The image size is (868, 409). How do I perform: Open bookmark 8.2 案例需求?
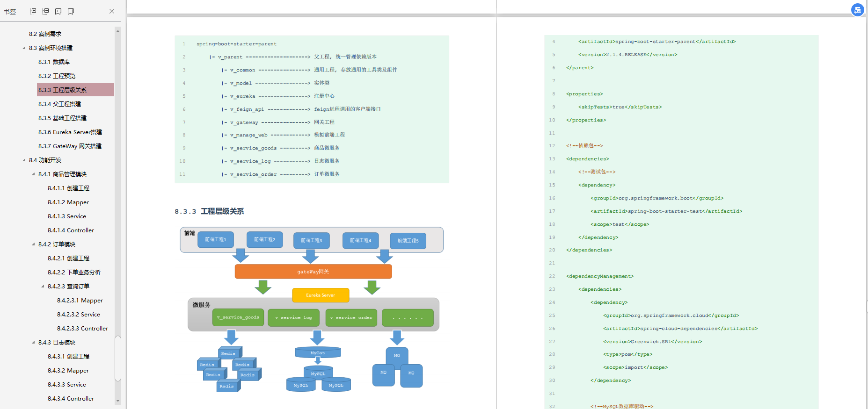pos(45,34)
